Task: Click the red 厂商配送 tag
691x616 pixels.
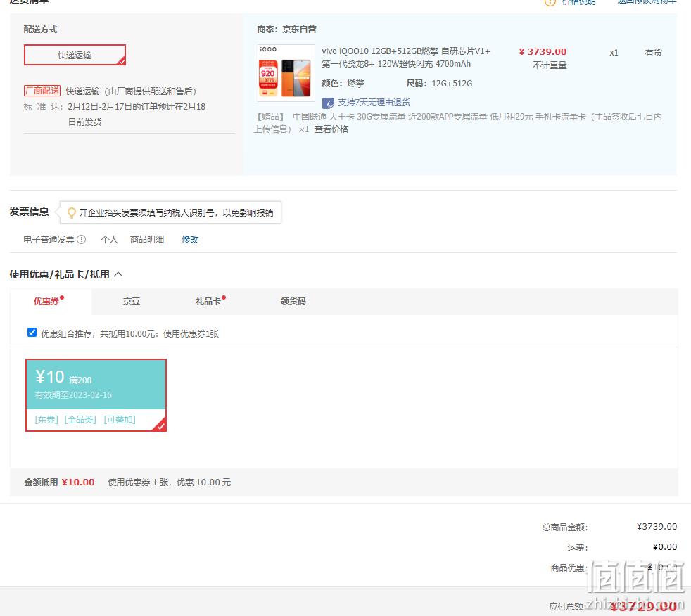Action: click(42, 91)
